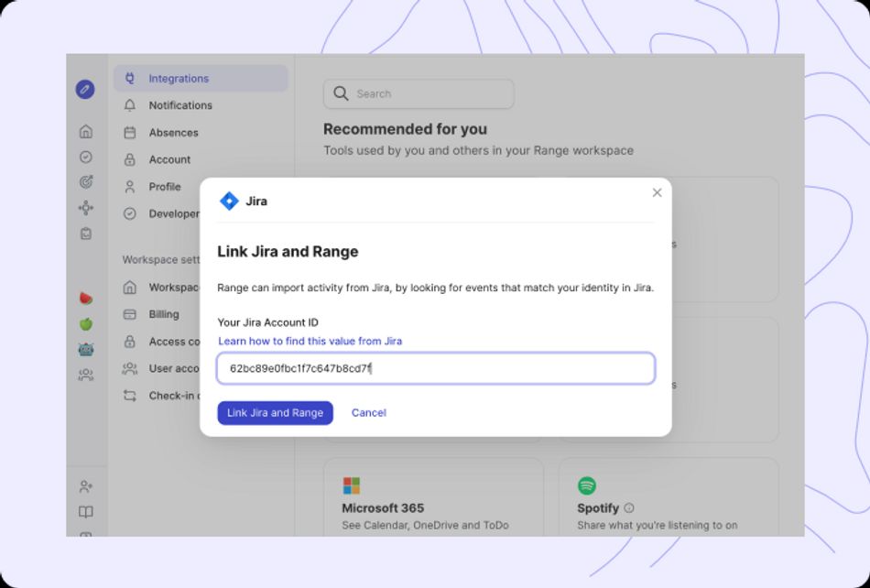Screen dimensions: 870x588
Task: Open the Spotify integration card title
Action: click(x=598, y=507)
